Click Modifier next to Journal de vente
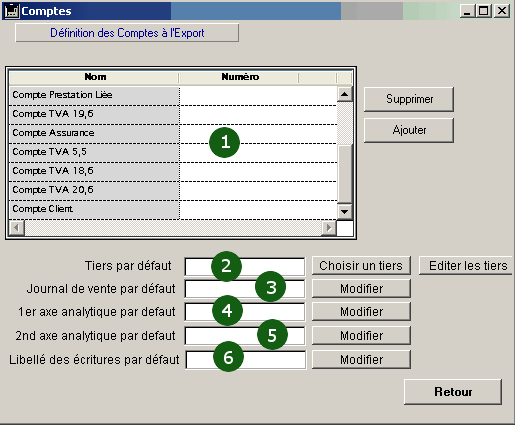 tap(361, 289)
